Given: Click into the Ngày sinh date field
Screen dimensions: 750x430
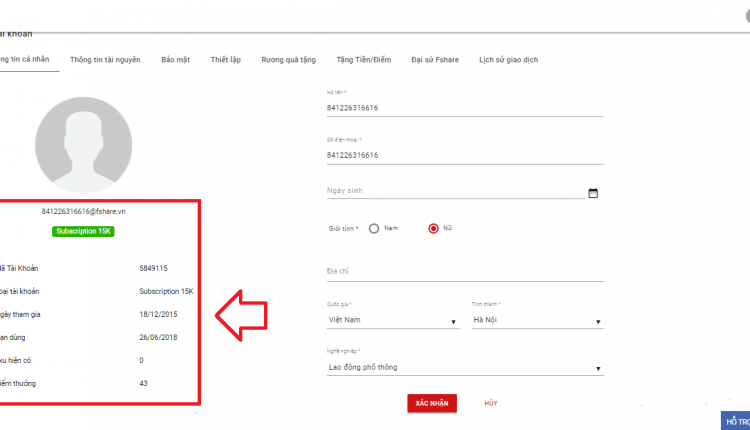Looking at the screenshot, I should (x=455, y=191).
